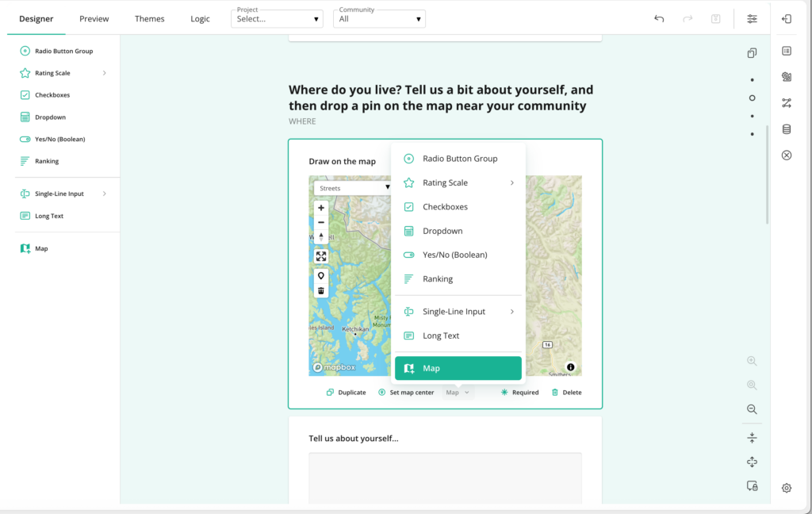Click the move arrows cross icon
This screenshot has width=812, height=514.
pos(752,462)
